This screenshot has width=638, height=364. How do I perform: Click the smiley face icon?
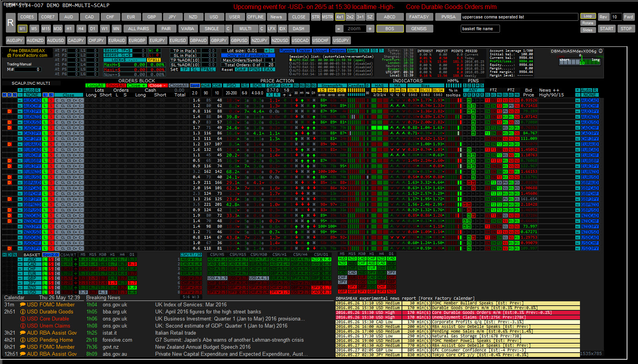[x=600, y=51]
